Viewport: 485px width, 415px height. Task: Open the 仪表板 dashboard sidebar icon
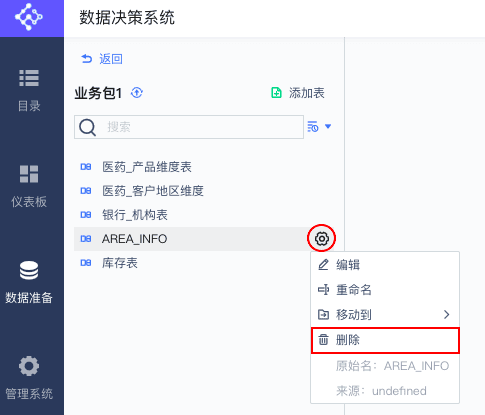pos(29,174)
